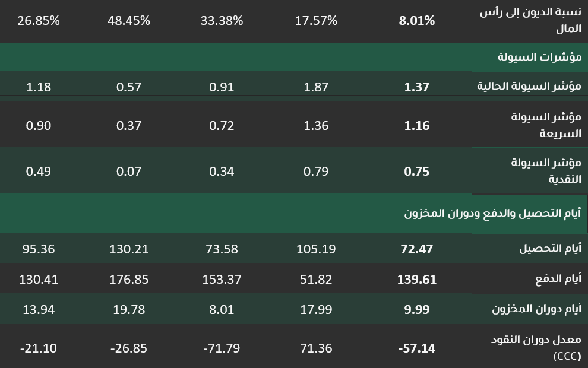Click the bold -57.14 CCC value

(x=416, y=348)
